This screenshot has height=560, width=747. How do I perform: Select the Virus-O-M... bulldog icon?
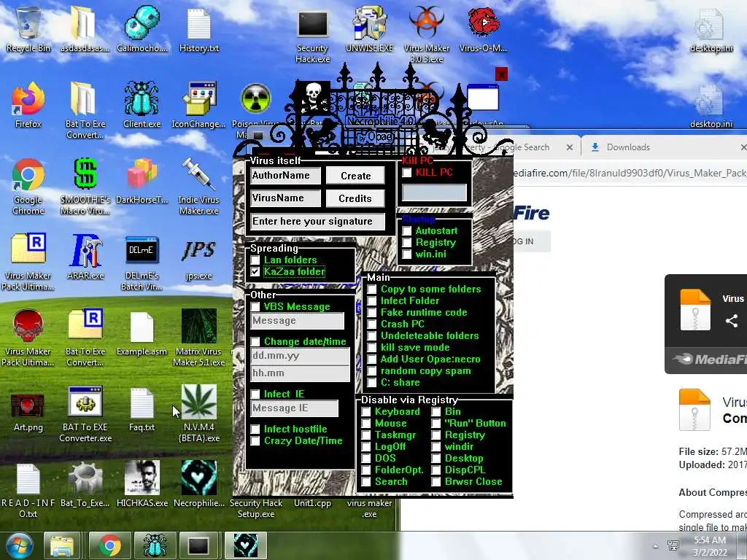(x=483, y=29)
